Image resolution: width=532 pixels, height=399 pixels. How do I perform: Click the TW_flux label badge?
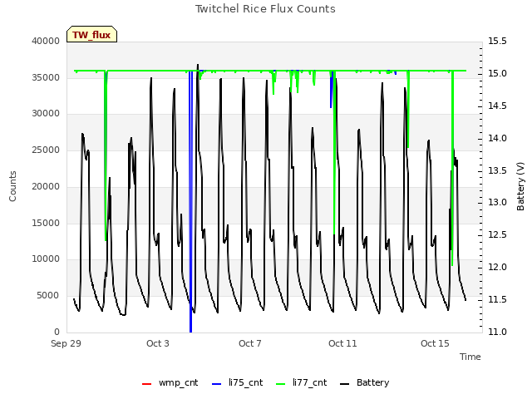91,34
